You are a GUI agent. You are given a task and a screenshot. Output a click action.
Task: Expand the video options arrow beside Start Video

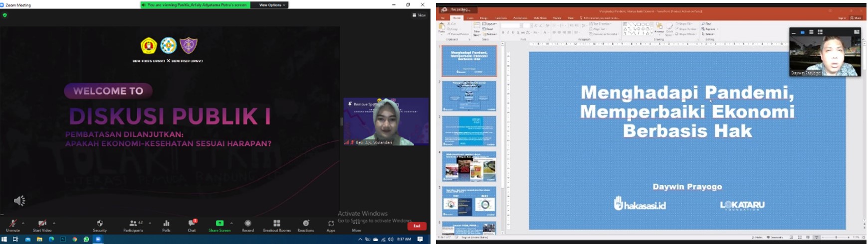tap(54, 223)
